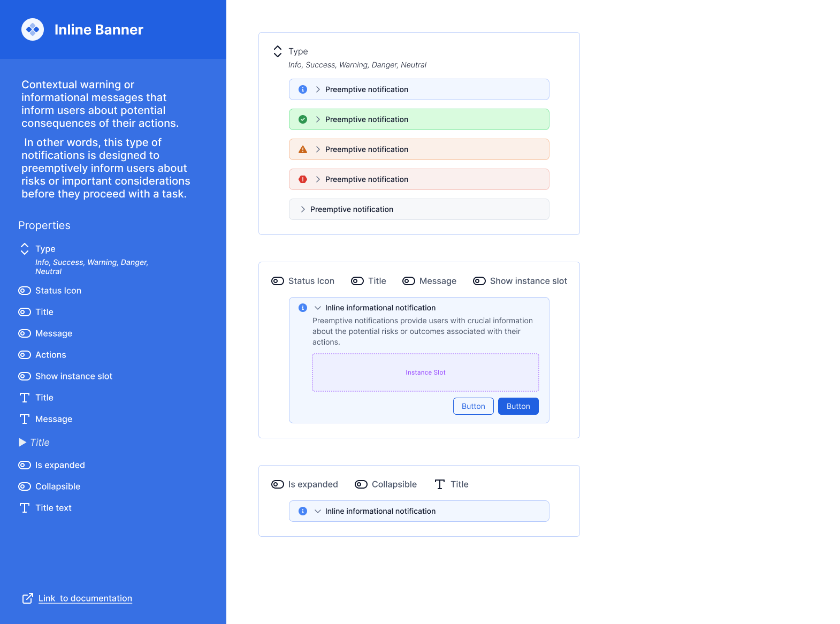Image resolution: width=840 pixels, height=624 pixels.
Task: Click the green success checkmark icon
Action: point(303,119)
